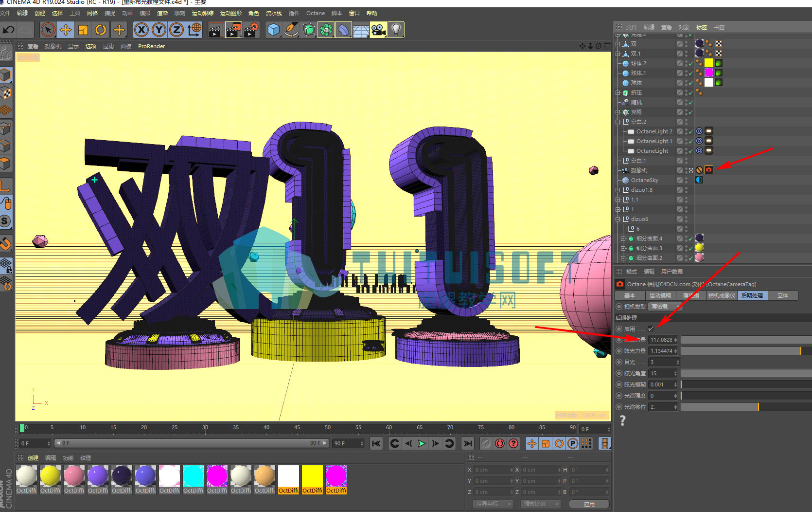This screenshot has height=512, width=812.
Task: Select the Live Selection tool
Action: coord(48,30)
